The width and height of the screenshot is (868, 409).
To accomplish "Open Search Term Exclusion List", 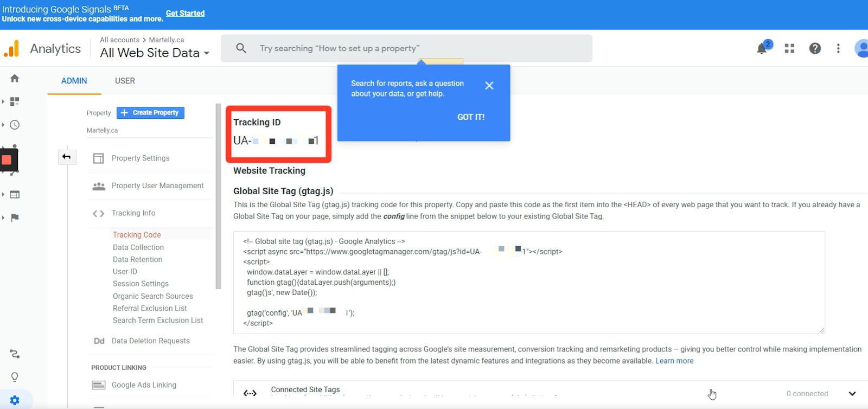I will coord(158,321).
